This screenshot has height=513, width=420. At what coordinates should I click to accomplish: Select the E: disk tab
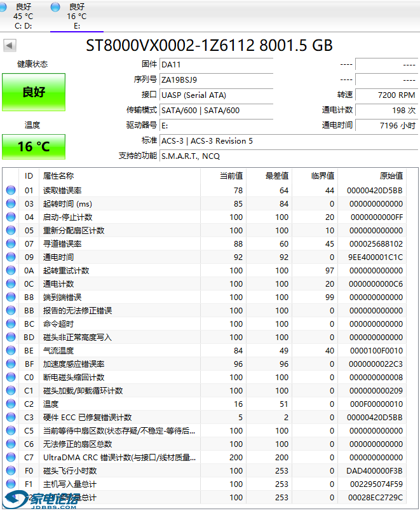click(x=76, y=16)
